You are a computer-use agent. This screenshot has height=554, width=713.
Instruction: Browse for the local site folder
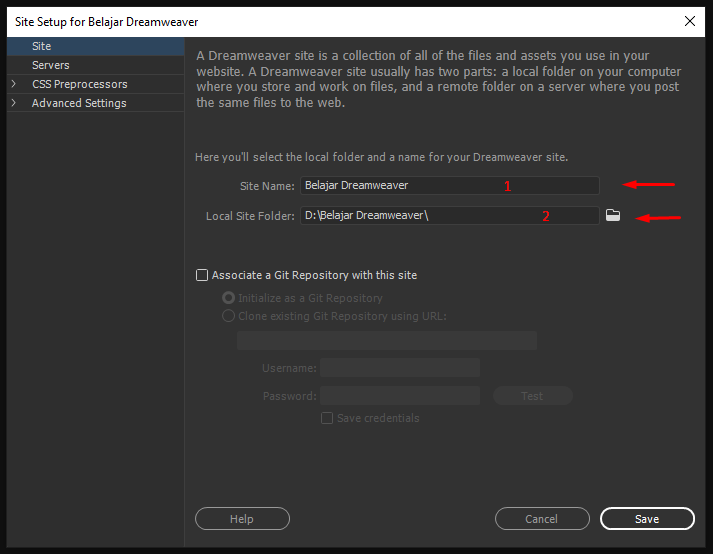[x=613, y=215]
